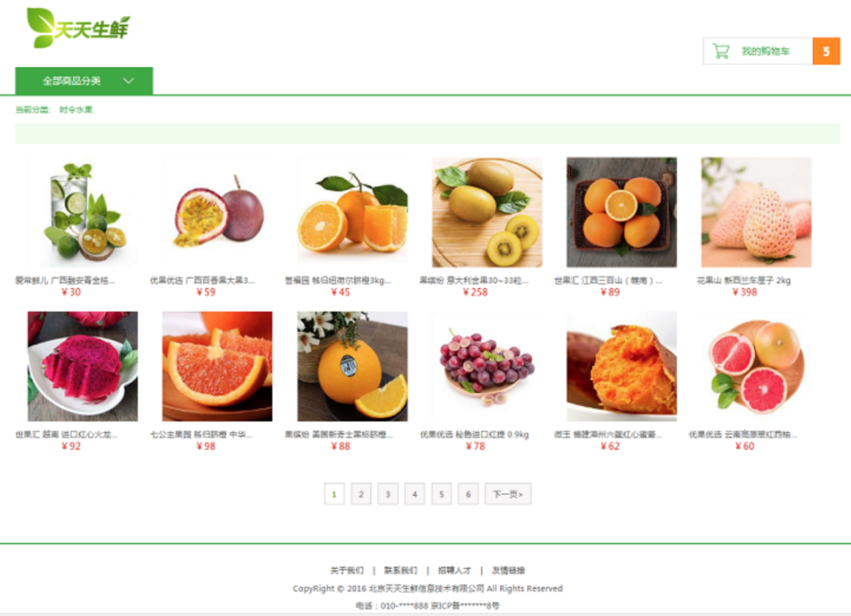Click the seasonal fruit breadcrumb category link
Screen dimensions: 851x616
tap(76, 110)
